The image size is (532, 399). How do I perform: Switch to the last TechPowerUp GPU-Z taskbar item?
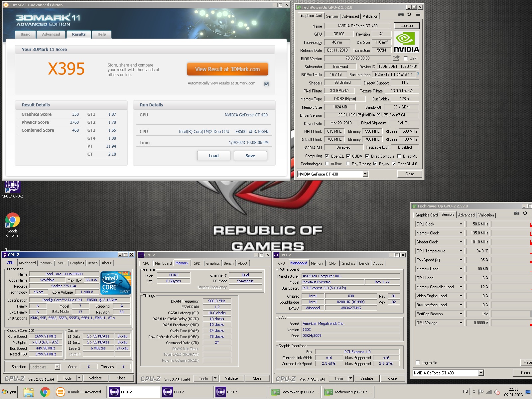pyautogui.click(x=348, y=392)
